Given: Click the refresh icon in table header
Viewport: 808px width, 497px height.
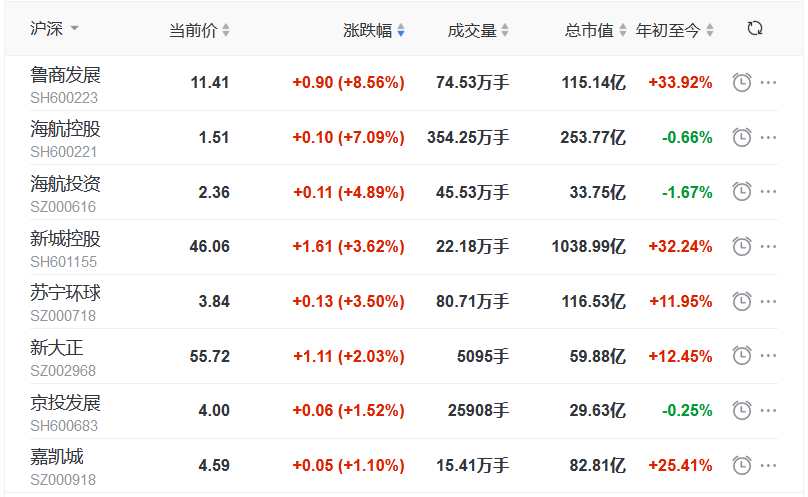Looking at the screenshot, I should click(755, 28).
